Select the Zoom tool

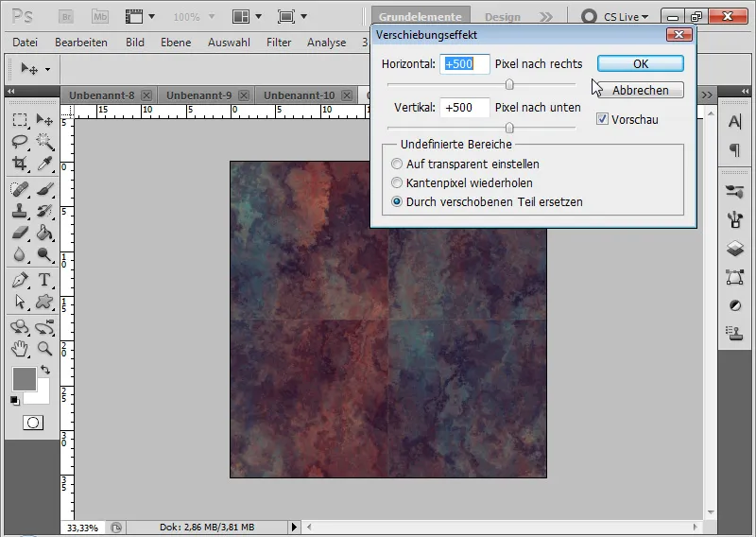point(44,349)
